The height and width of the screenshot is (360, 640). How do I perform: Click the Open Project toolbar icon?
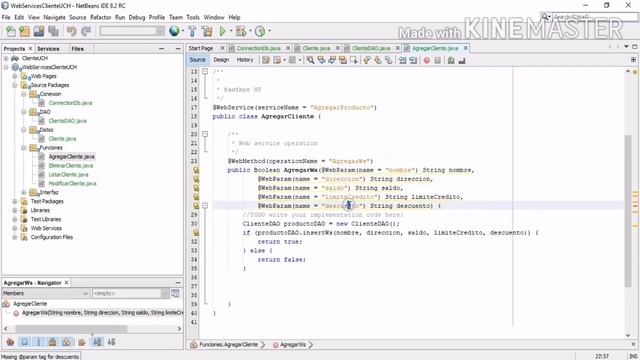coord(39,31)
